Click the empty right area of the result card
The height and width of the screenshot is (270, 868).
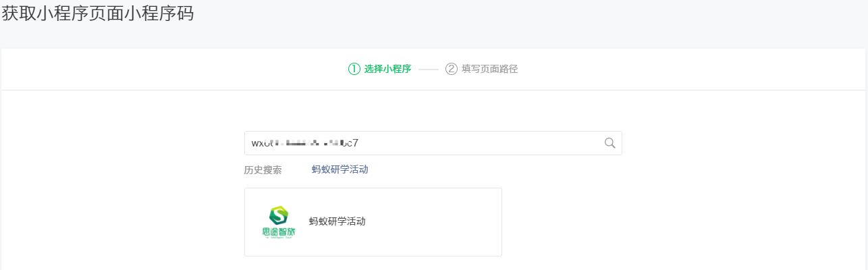point(445,222)
